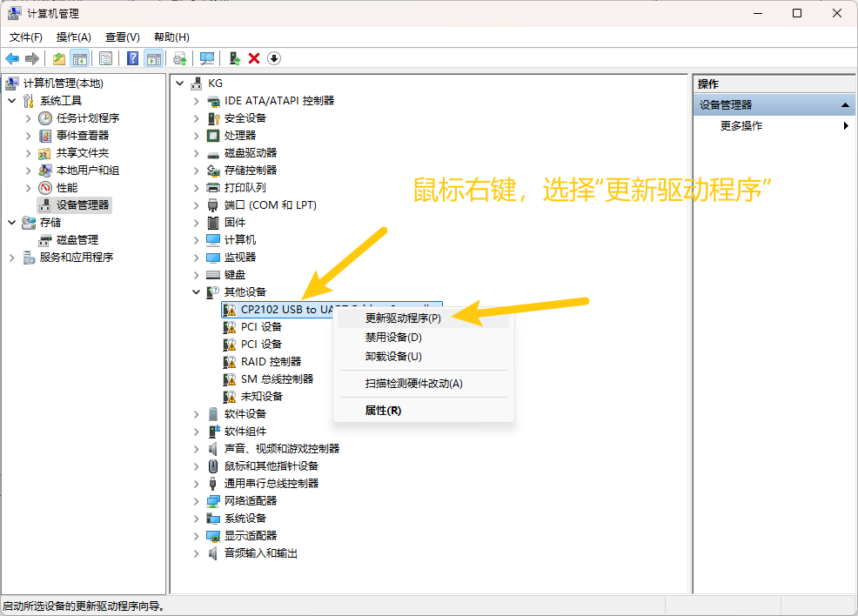Toggle the Show/Hide Action Pane button
Screen dimensions: 858x616
[x=154, y=58]
